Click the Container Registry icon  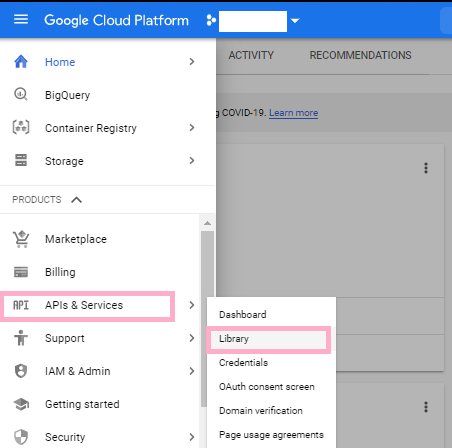pyautogui.click(x=21, y=127)
